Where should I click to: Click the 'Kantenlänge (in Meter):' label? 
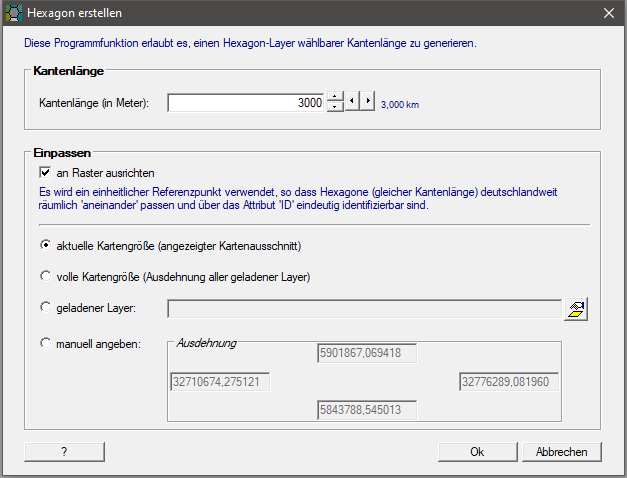tap(94, 103)
